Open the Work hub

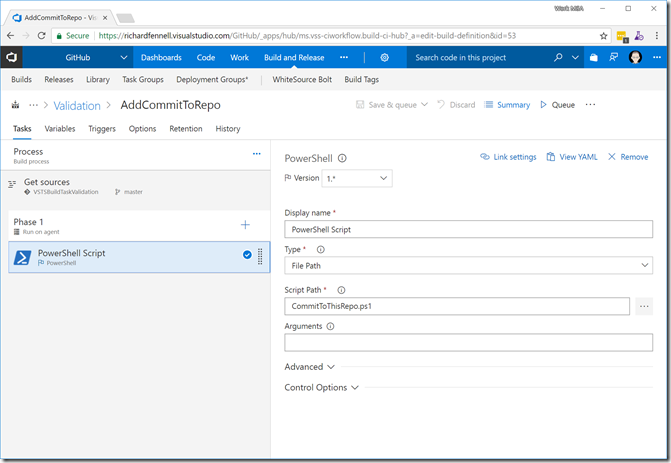tap(239, 57)
